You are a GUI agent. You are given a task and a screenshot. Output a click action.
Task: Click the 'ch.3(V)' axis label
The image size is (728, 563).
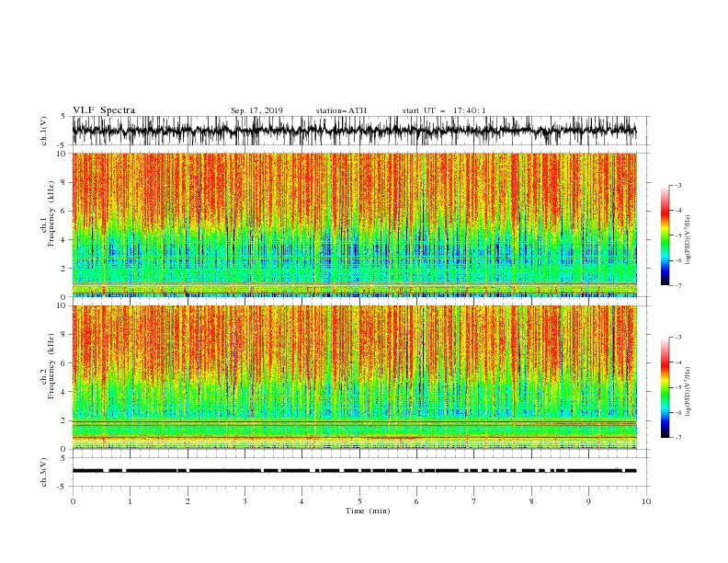click(44, 472)
